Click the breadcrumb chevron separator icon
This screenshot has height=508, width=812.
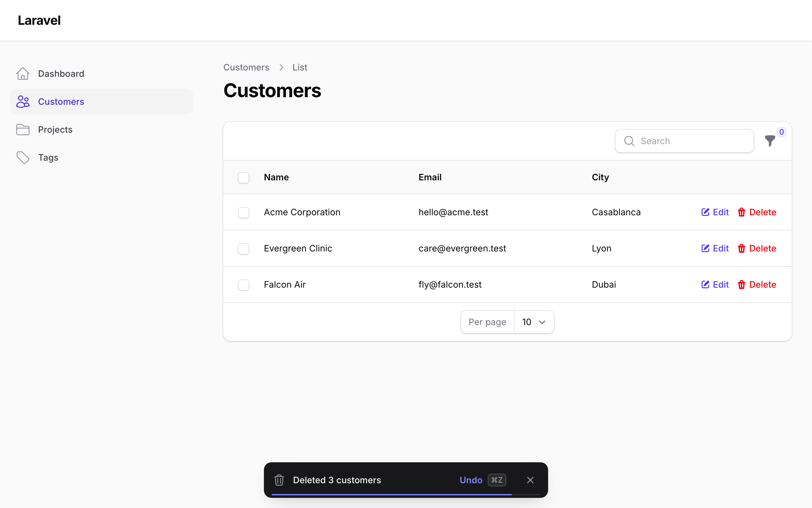(x=281, y=67)
